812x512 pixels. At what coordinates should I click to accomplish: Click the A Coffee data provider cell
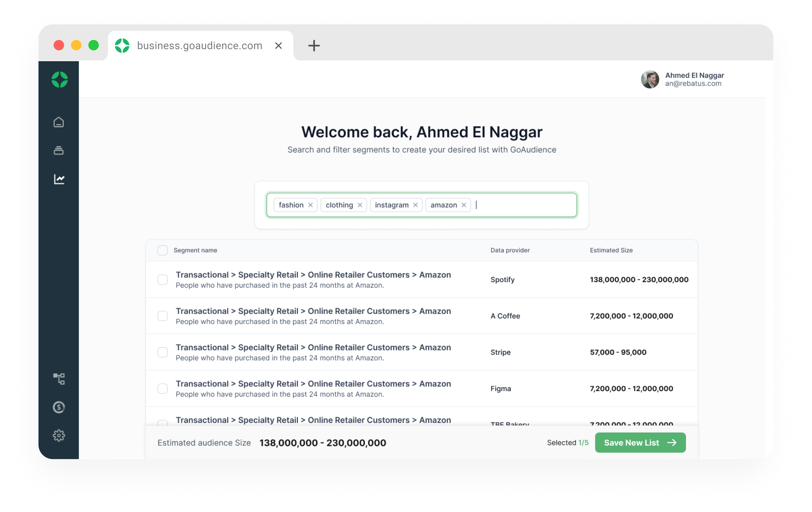505,316
